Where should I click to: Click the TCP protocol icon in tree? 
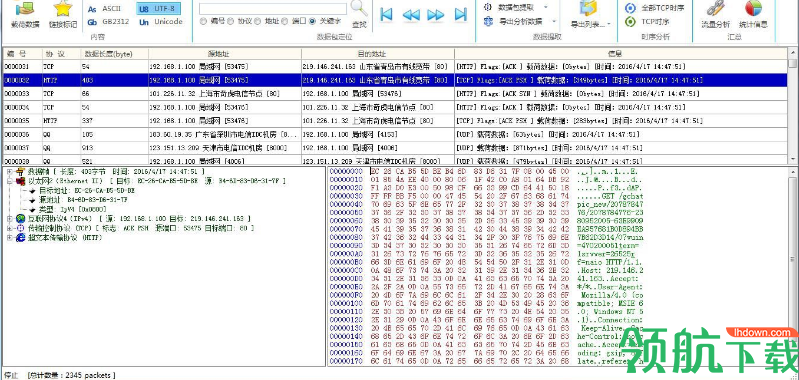(x=20, y=228)
